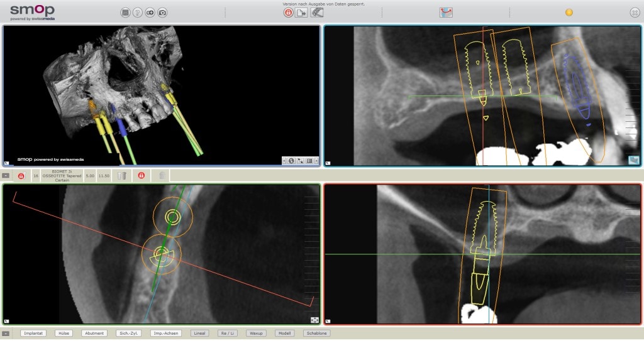This screenshot has height=341, width=644.
Task: Toggle the Waxup button
Action: coord(256,333)
